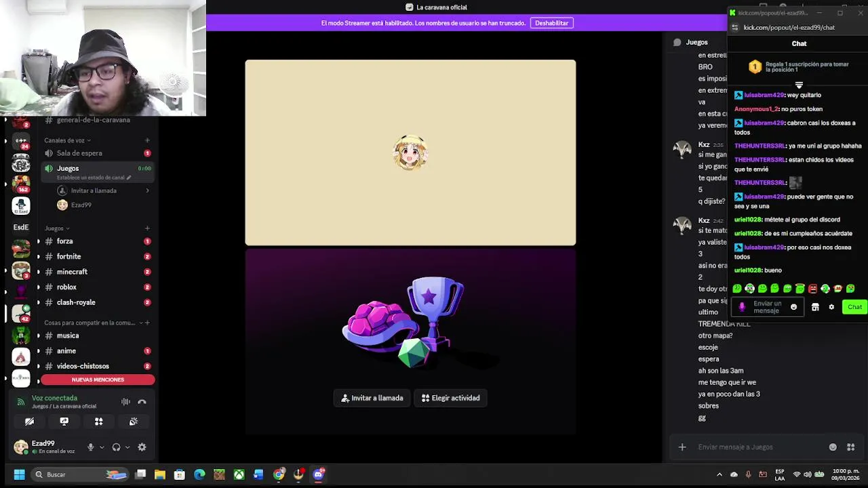Show hidden system tray icons
Viewport: 868px width, 488px height.
[x=719, y=474]
